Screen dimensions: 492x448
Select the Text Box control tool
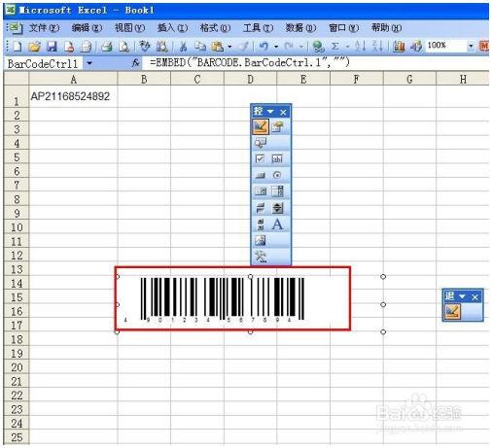(277, 158)
